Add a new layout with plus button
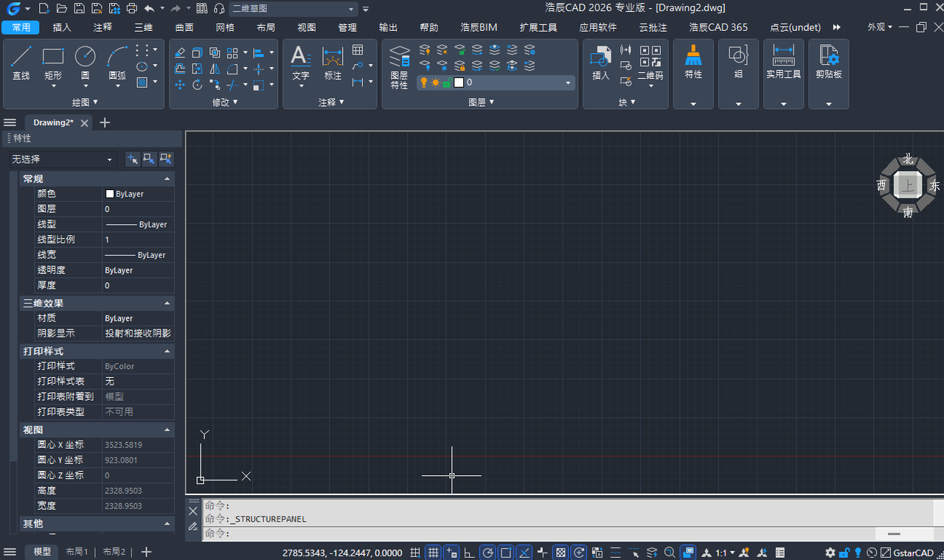 (x=146, y=552)
